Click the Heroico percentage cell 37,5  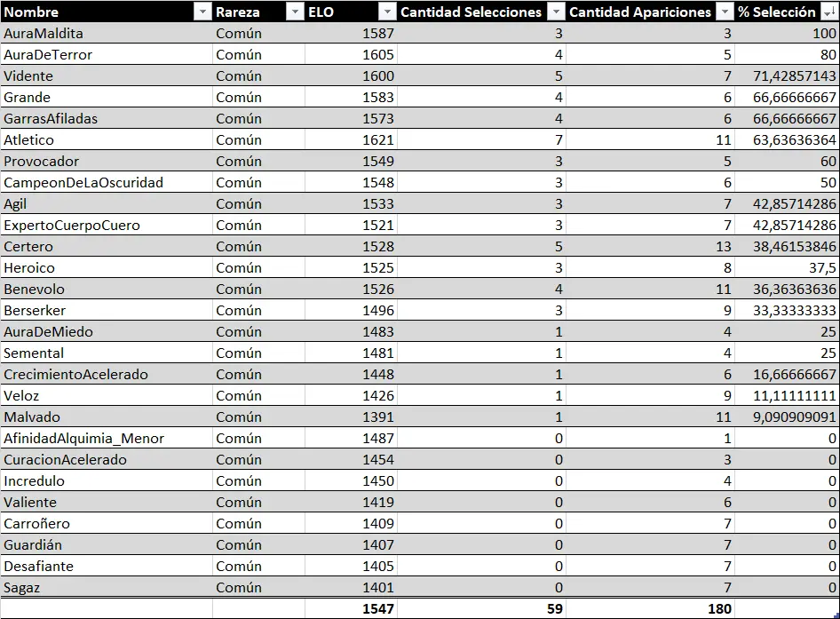click(787, 267)
